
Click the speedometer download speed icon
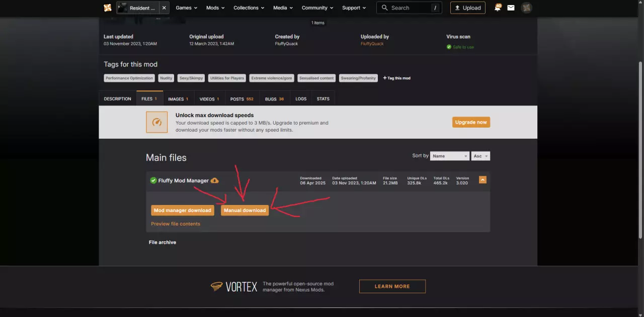click(157, 122)
